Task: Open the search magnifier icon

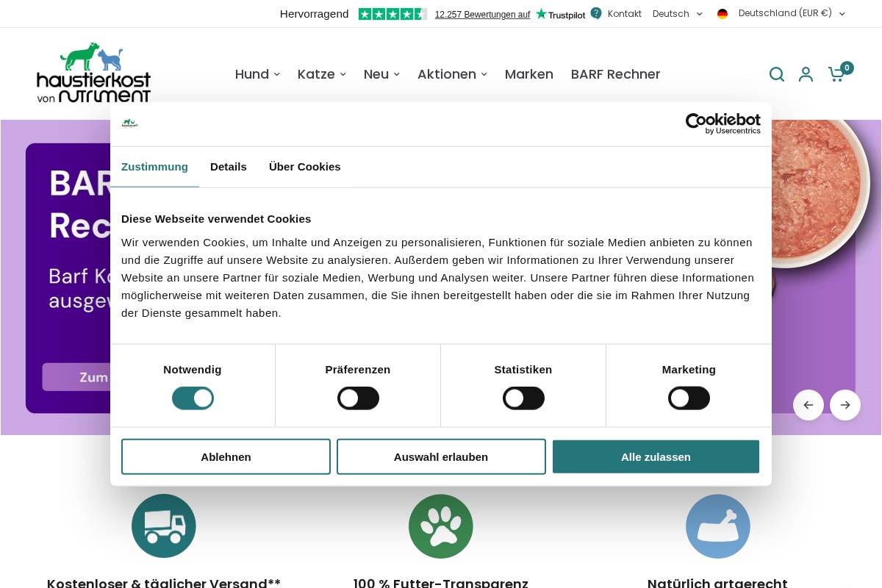Action: click(x=777, y=74)
